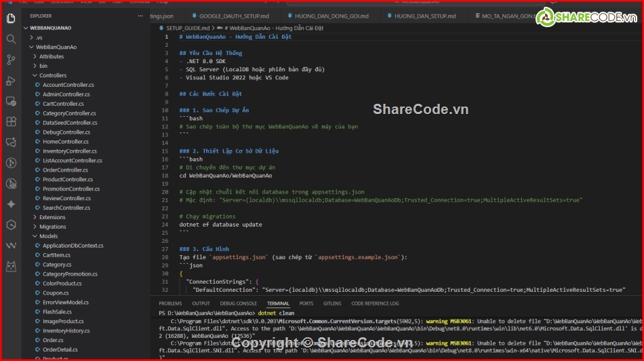Open the PORTS panel tab
Screen dimensions: 644x361
point(306,303)
